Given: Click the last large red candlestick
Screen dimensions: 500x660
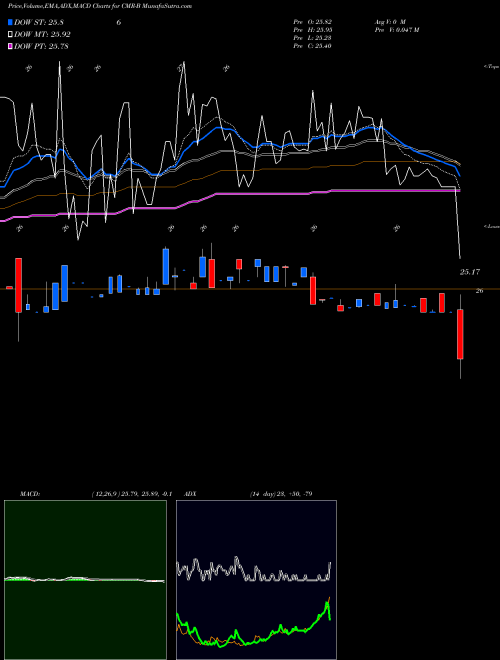Looking at the screenshot, I should 460,334.
